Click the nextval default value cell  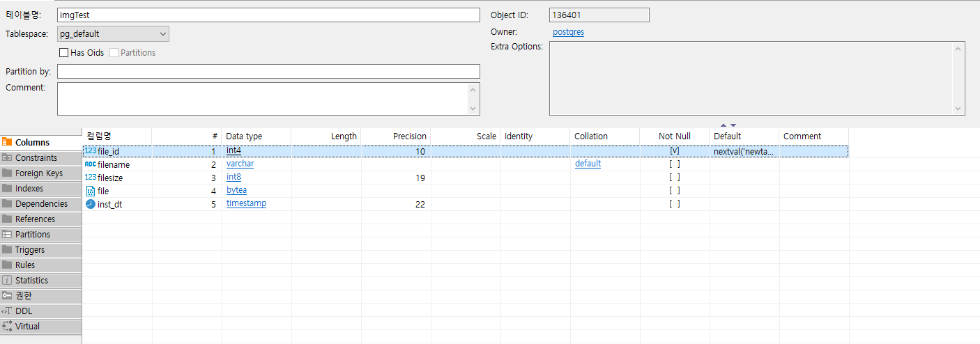[x=744, y=150]
